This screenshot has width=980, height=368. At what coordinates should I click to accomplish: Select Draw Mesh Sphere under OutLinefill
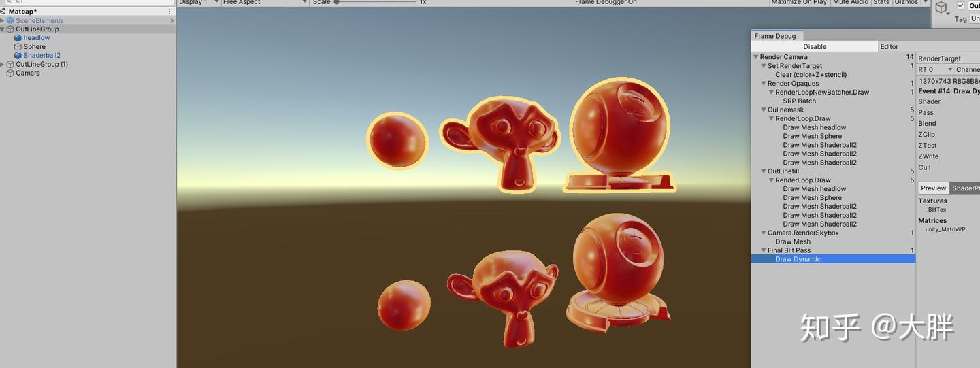(x=813, y=198)
